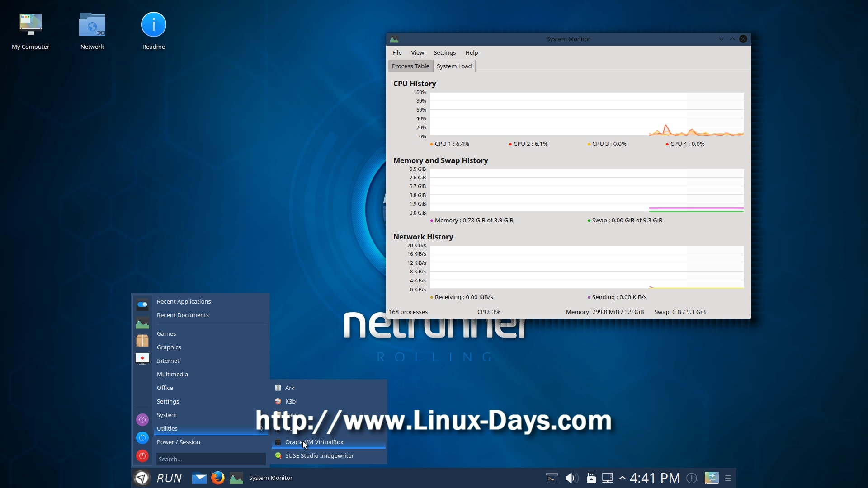Viewport: 868px width, 488px height.
Task: Expand the Settings category in the launcher
Action: pos(211,402)
